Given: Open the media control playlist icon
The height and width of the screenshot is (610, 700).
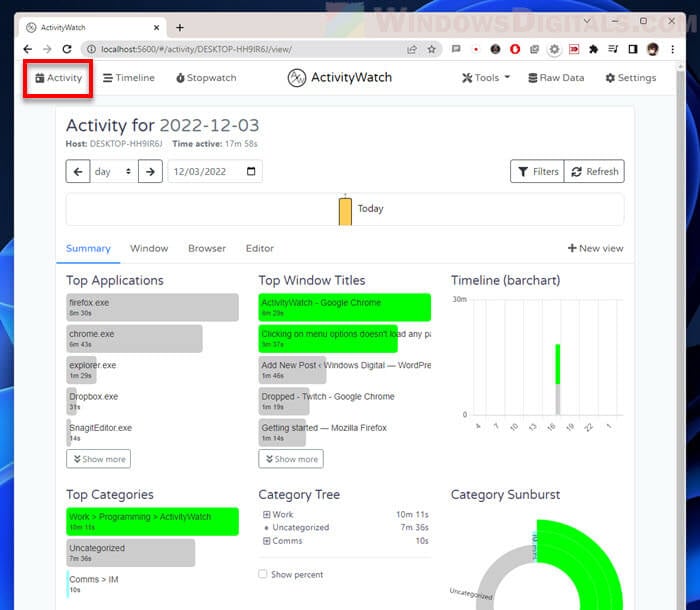Looking at the screenshot, I should point(613,49).
